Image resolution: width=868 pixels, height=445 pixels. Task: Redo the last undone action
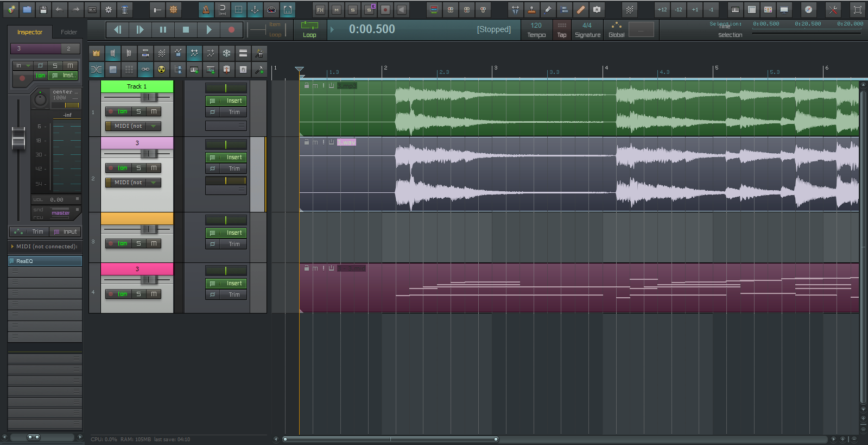75,9
